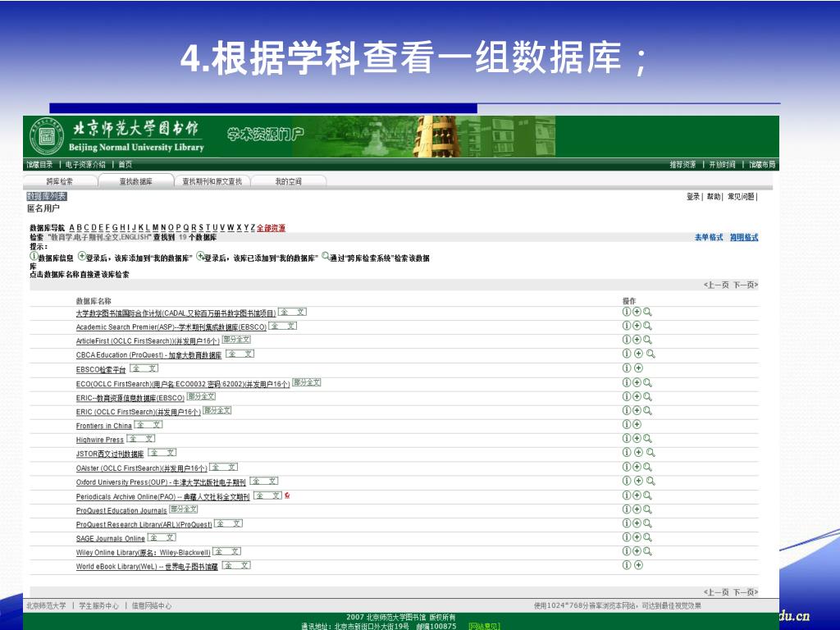Viewport: 840px width, 630px height.
Task: Go to previous page via bottom 上一页
Action: (x=716, y=592)
